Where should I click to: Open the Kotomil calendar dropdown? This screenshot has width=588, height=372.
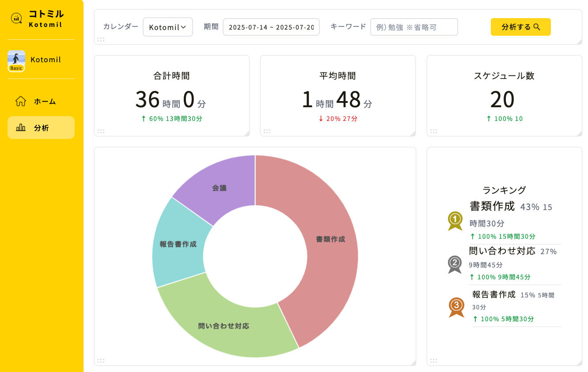coord(168,27)
